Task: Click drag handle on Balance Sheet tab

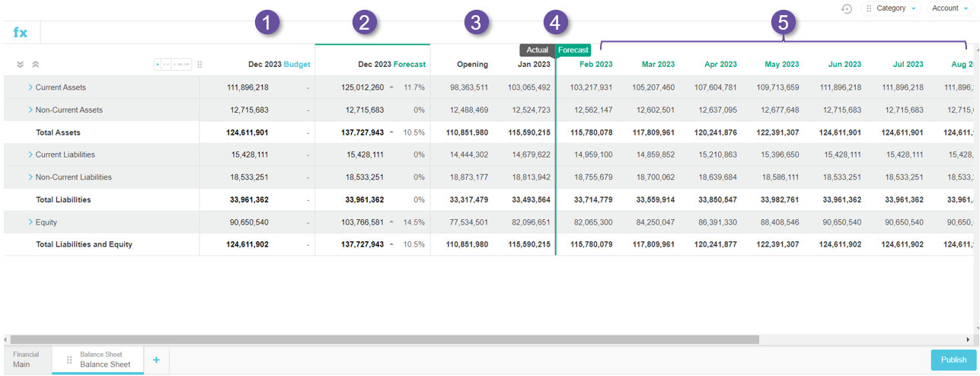Action: tap(69, 360)
